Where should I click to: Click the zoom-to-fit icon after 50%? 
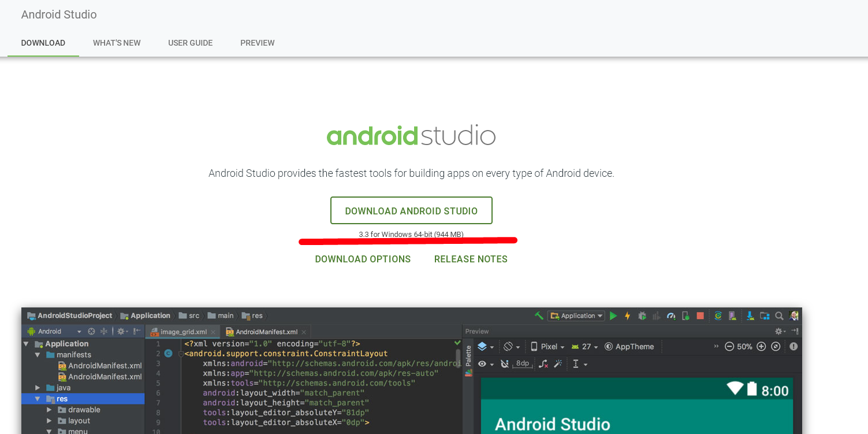(776, 346)
